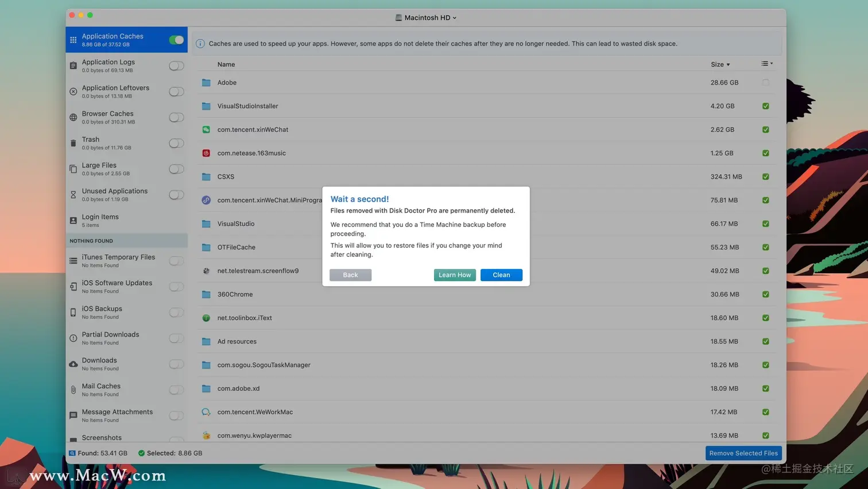The width and height of the screenshot is (868, 489).
Task: Select the Screenshots category
Action: 126,437
